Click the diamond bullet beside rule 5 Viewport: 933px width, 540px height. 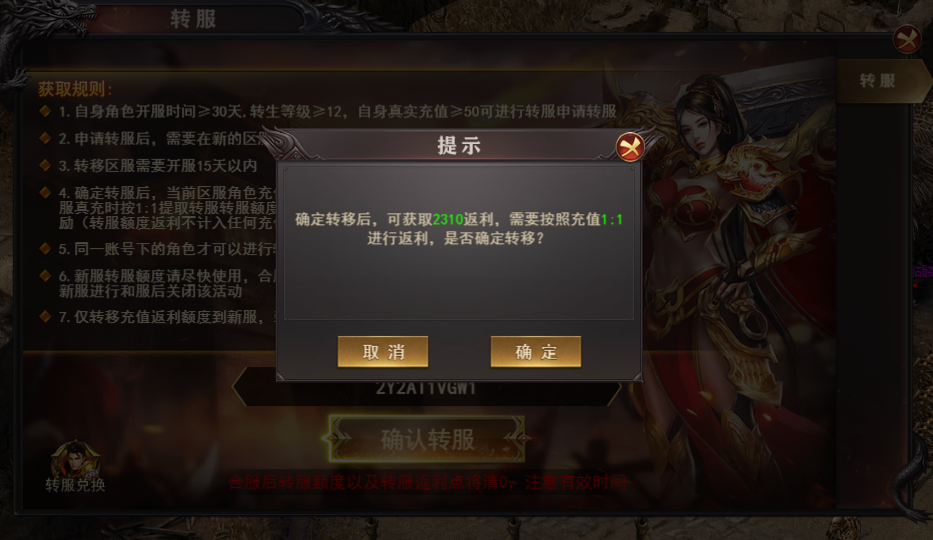pos(45,248)
